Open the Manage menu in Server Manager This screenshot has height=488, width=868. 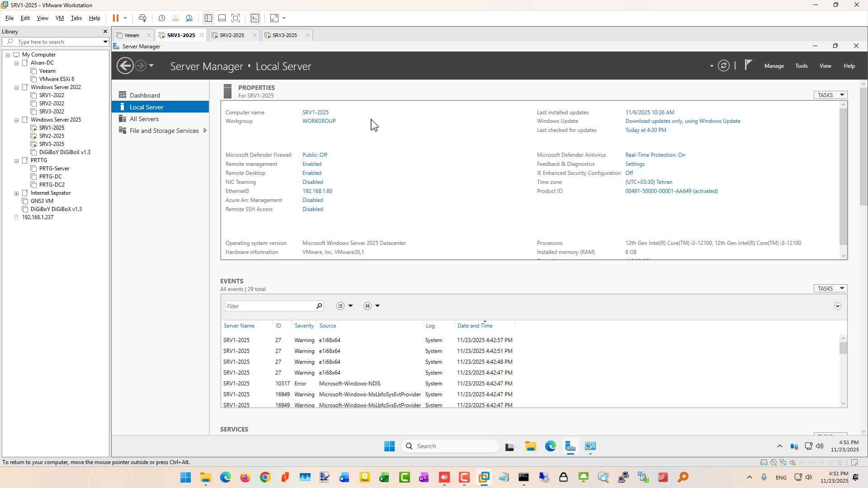pos(774,66)
